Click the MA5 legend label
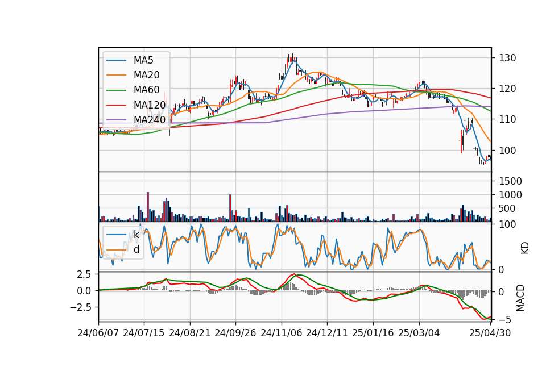The width and height of the screenshot is (546, 392). 143,60
